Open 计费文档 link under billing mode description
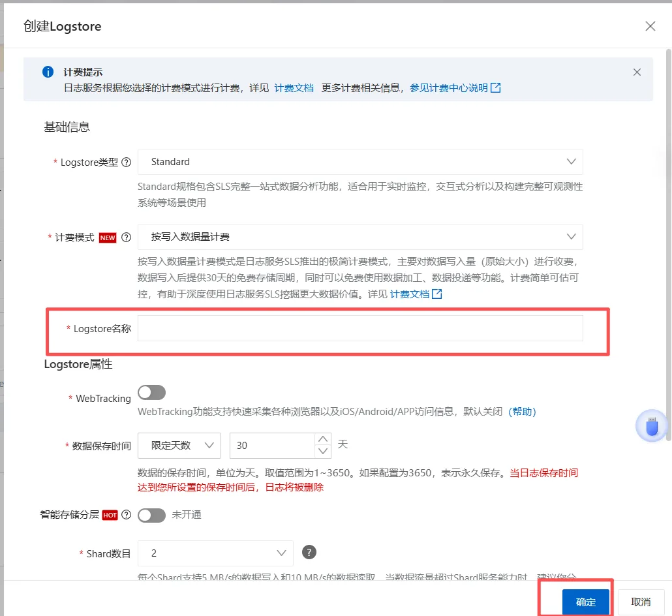This screenshot has height=616, width=672. pyautogui.click(x=409, y=294)
